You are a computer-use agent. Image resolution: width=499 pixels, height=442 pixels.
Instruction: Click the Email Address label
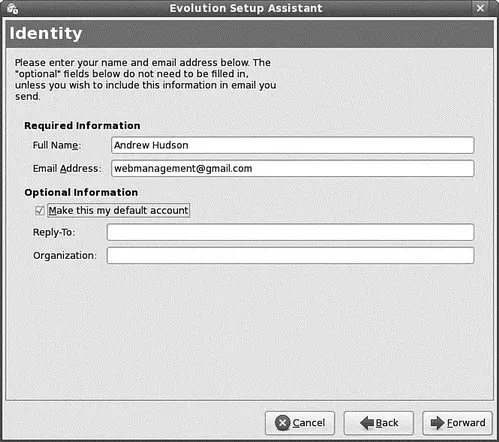(x=67, y=169)
